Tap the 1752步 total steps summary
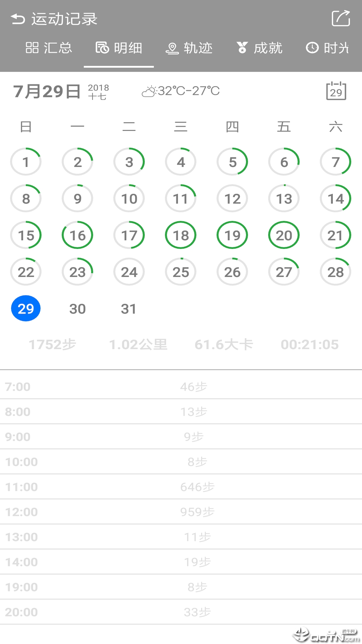Screen dimensions: 362x644 [53, 344]
